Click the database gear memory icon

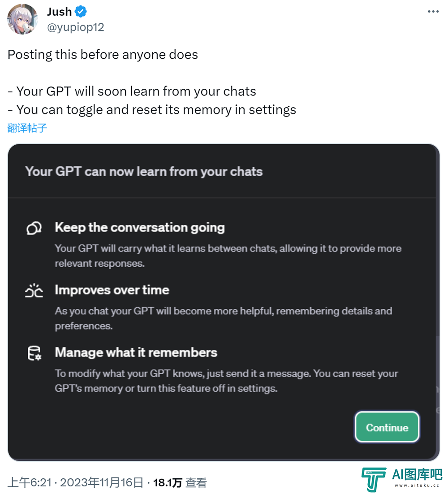tap(34, 353)
